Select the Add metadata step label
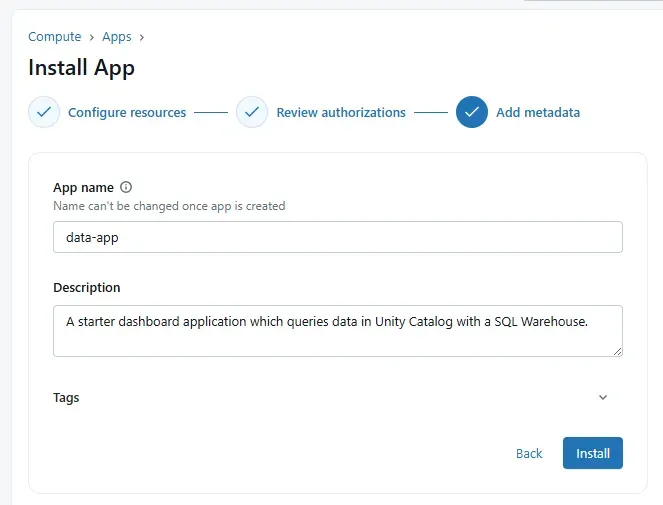Image resolution: width=663 pixels, height=505 pixels. coord(538,113)
